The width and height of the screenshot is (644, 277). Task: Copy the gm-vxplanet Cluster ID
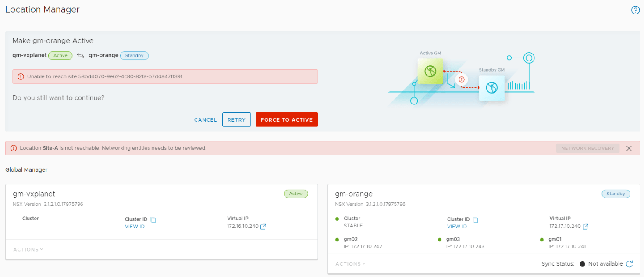153,219
